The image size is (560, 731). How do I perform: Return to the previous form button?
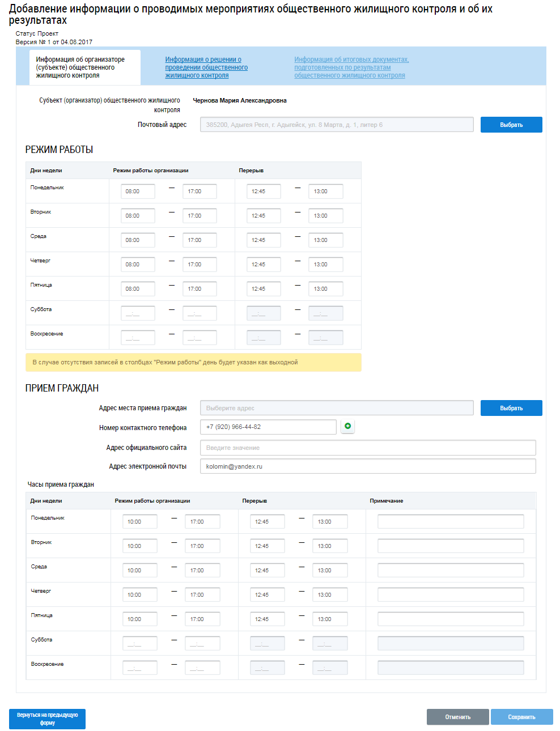coord(48,719)
